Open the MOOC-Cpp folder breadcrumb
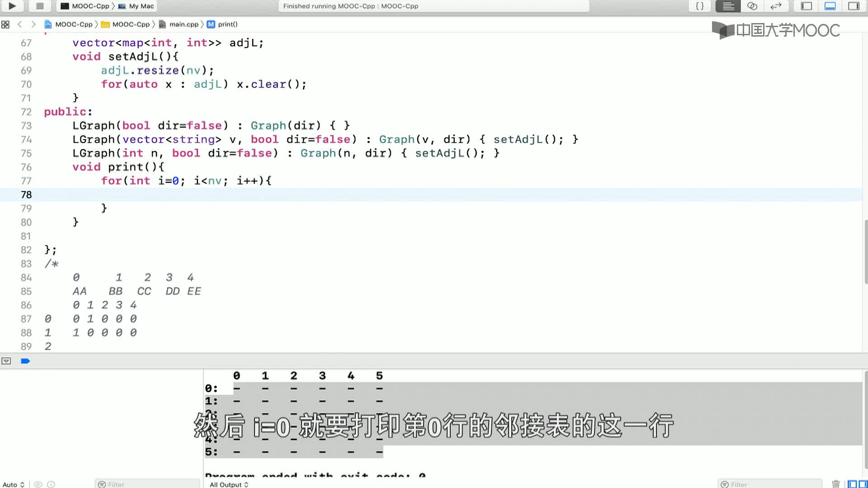868x488 pixels. tap(126, 24)
